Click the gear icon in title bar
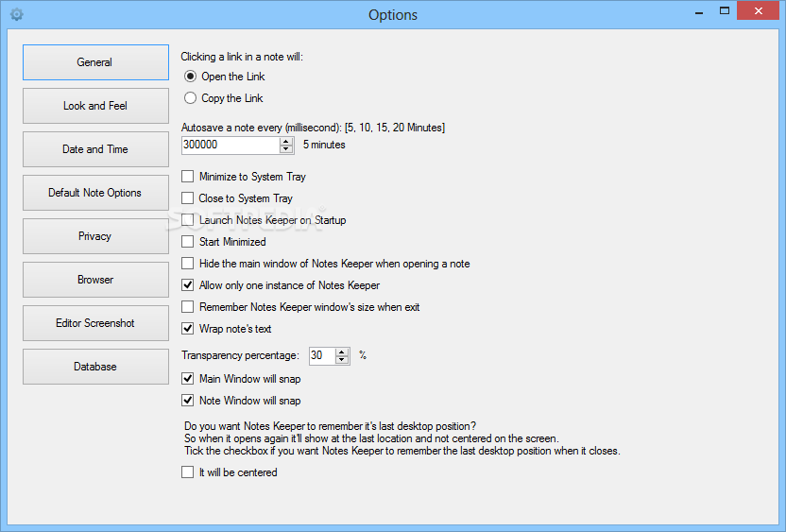Viewport: 786px width, 532px height. (17, 14)
